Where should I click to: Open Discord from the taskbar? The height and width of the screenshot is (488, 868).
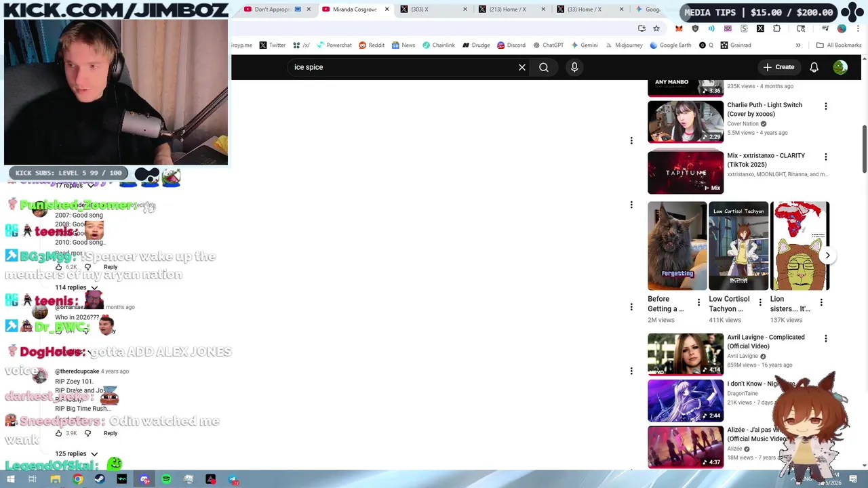pos(144,480)
